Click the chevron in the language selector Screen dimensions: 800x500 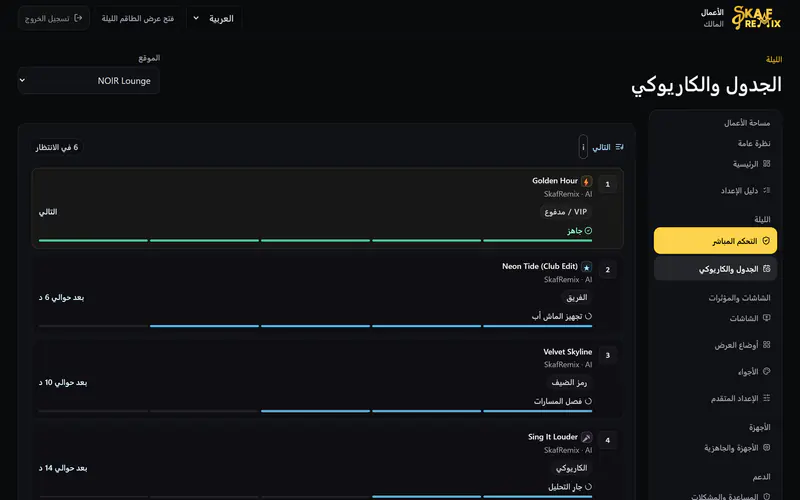coord(196,18)
